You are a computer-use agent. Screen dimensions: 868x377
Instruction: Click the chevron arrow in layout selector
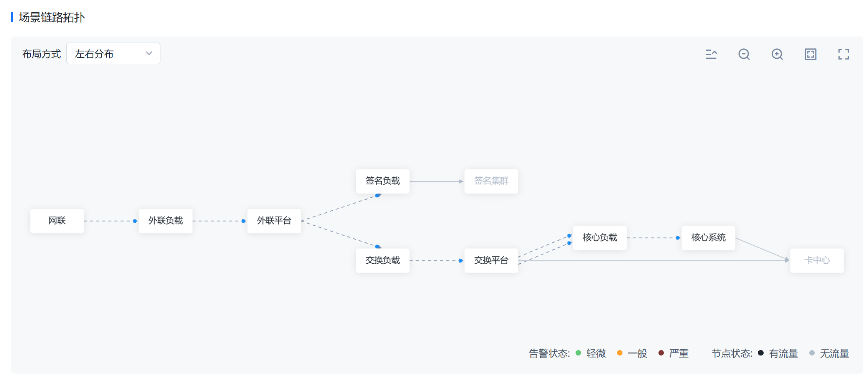149,53
